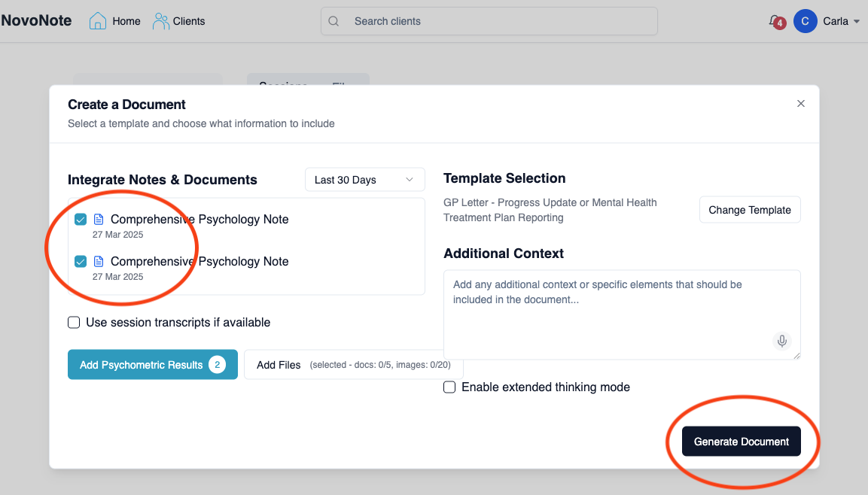Uncheck the first Comprehensive Psychology Note

[81, 220]
